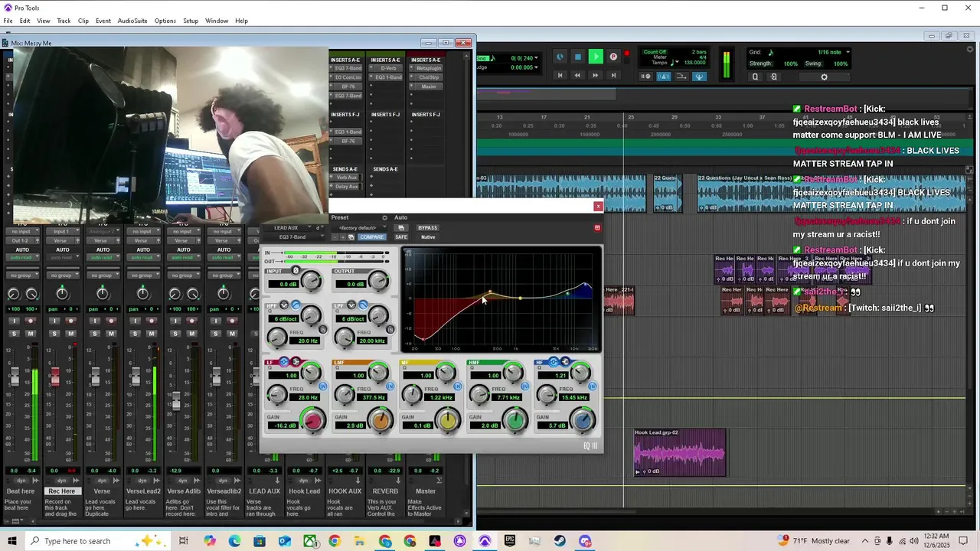Viewport: 980px width, 551px height.
Task: Open the Event menu
Action: (103, 21)
